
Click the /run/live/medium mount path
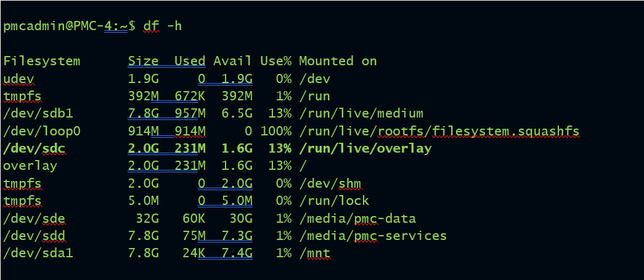361,114
